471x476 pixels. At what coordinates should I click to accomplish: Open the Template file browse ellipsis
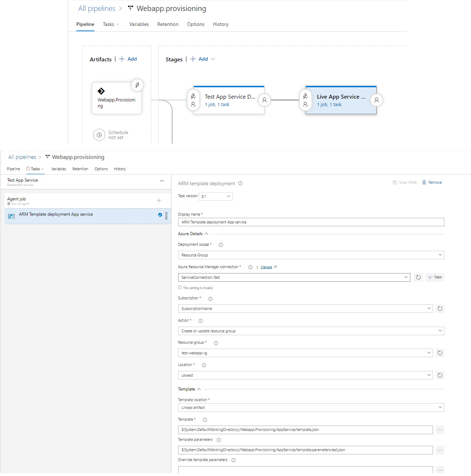coord(440,430)
